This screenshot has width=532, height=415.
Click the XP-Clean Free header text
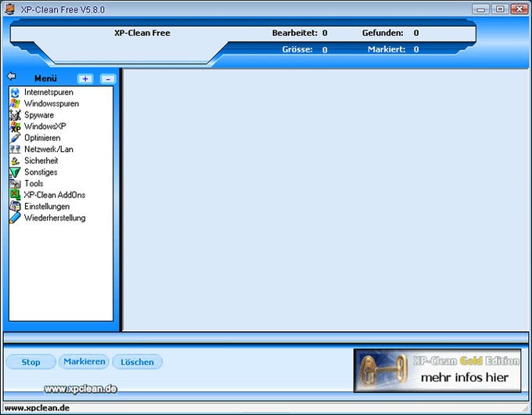142,33
